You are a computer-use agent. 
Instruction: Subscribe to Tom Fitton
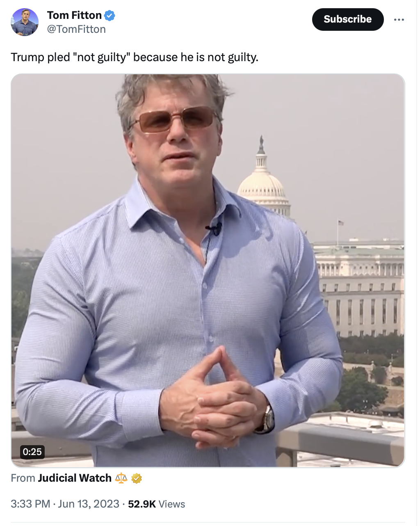click(x=348, y=19)
